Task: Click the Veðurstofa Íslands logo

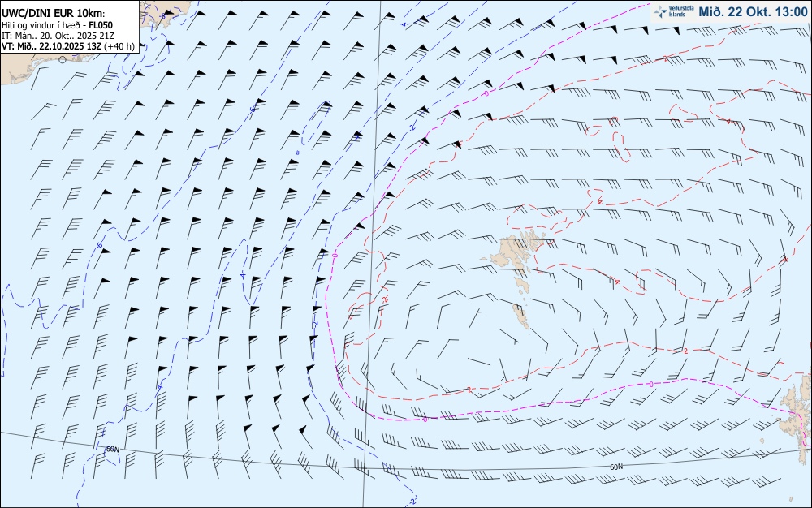Action: pyautogui.click(x=674, y=12)
